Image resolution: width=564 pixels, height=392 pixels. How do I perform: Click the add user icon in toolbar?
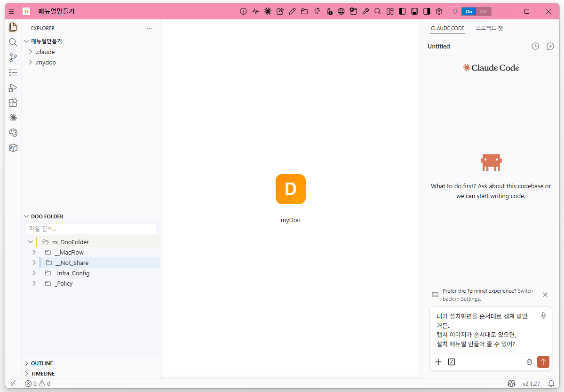click(x=329, y=11)
